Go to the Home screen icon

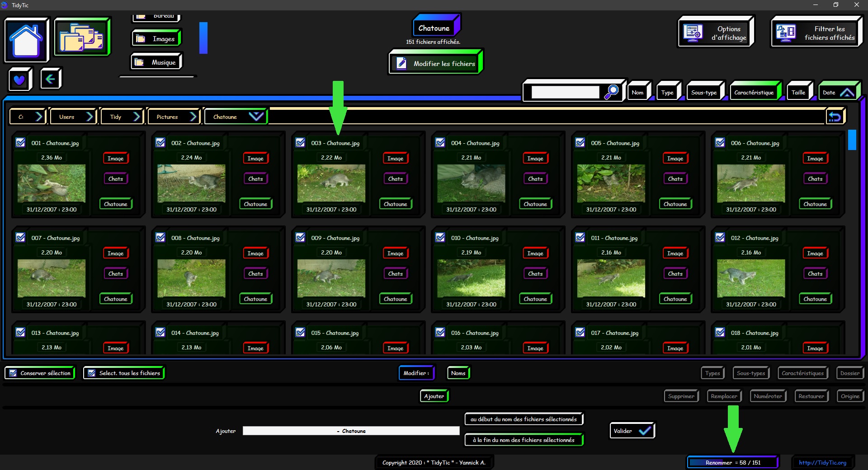click(26, 40)
